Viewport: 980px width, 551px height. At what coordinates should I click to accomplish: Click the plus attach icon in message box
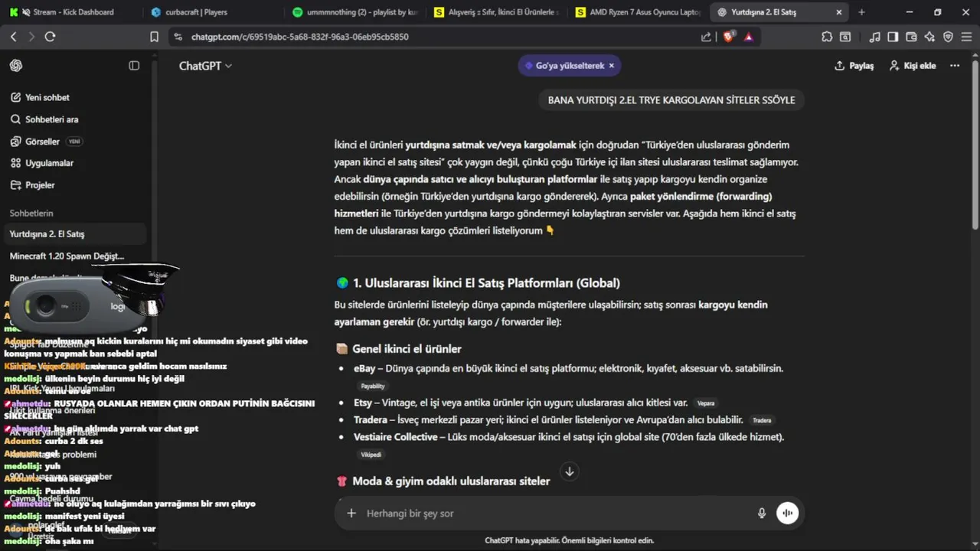pyautogui.click(x=351, y=514)
